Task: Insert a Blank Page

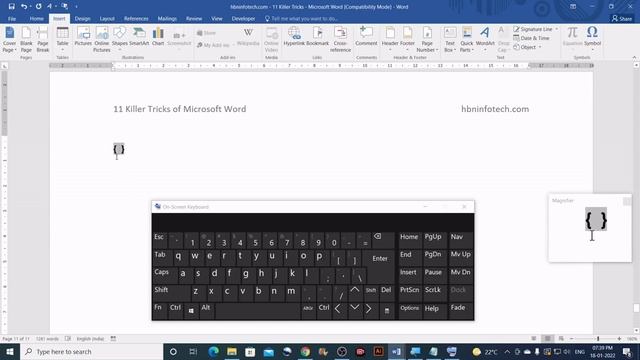Action: coord(26,40)
